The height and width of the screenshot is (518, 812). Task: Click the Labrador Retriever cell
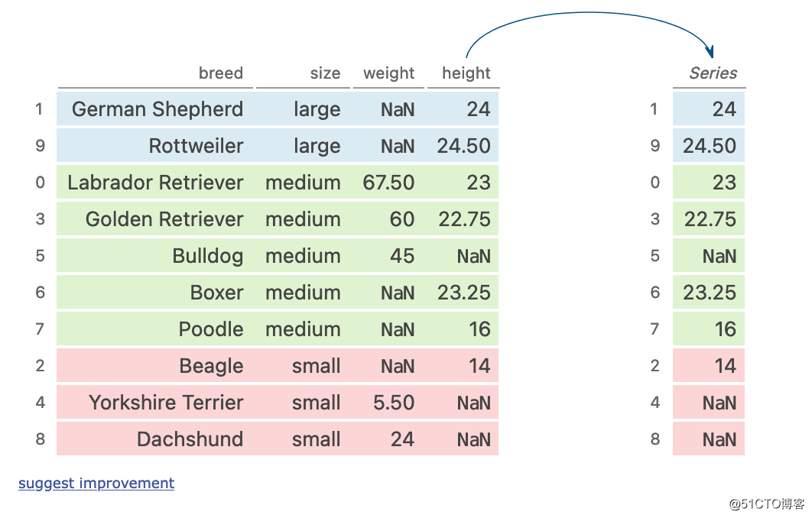click(155, 183)
